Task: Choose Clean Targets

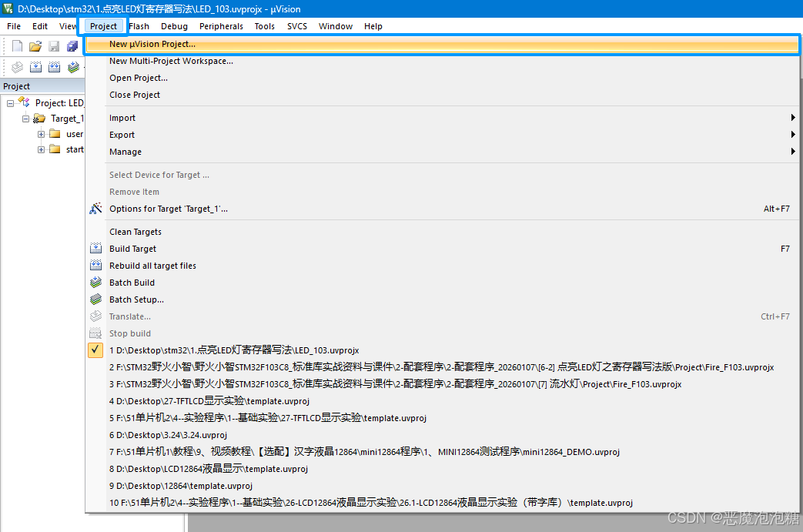Action: click(442, 232)
